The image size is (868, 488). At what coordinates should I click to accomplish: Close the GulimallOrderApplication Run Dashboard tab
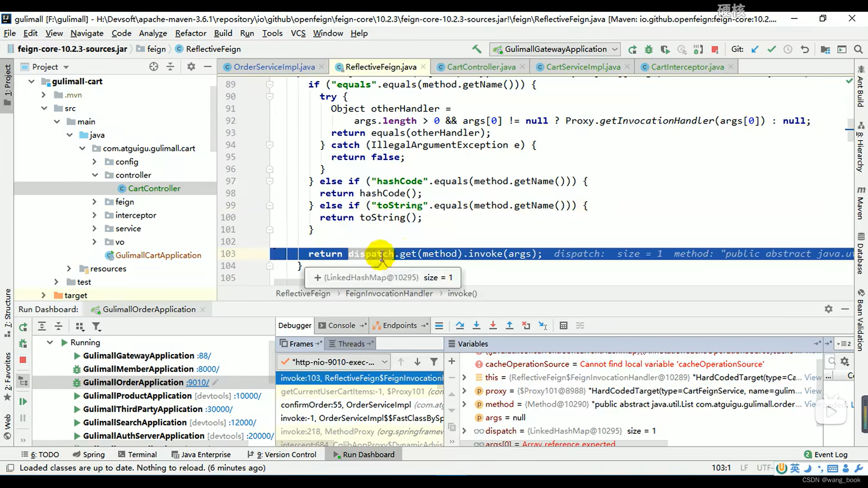[x=203, y=310]
